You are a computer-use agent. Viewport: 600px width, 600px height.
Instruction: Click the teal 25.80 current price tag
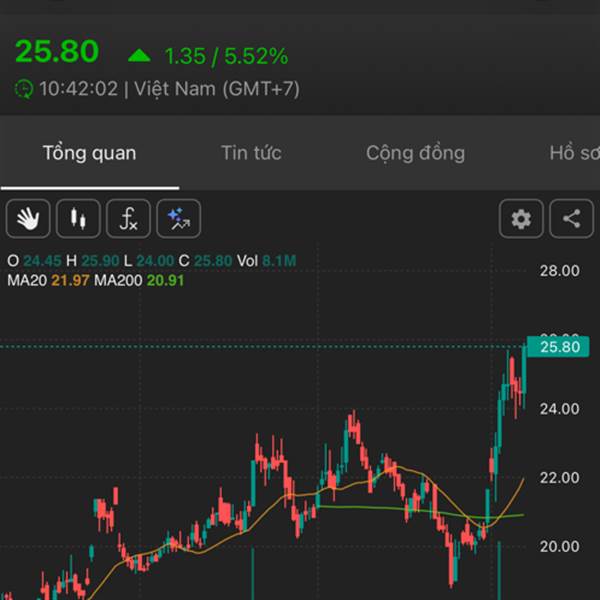(x=559, y=347)
